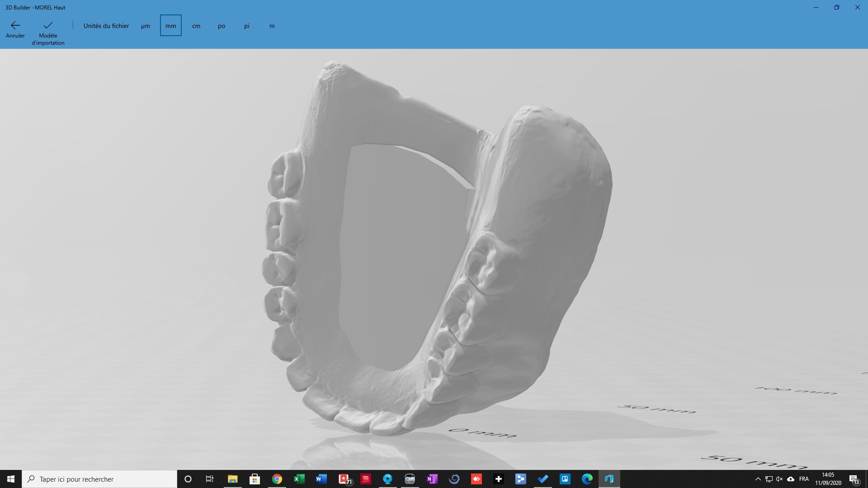Open the notification action center
The height and width of the screenshot is (488, 868).
(854, 479)
